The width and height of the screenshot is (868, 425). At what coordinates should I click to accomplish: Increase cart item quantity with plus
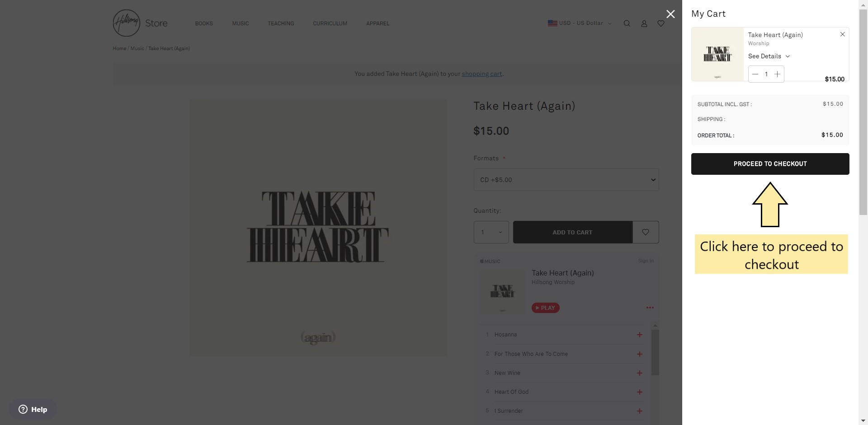pos(777,74)
